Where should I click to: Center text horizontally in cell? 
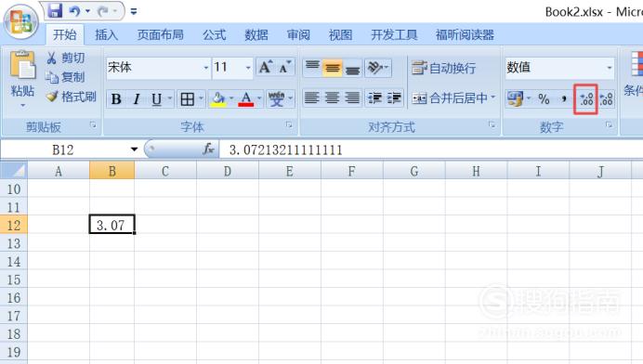point(332,98)
